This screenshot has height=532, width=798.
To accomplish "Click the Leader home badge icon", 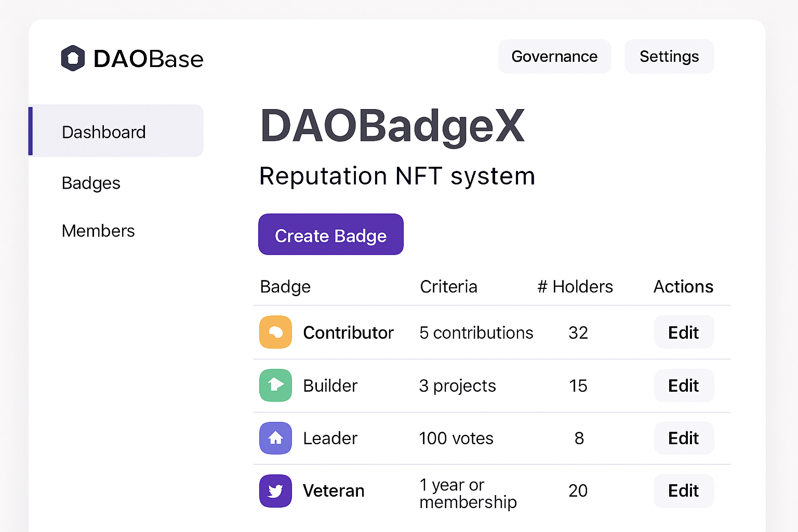I will (x=275, y=438).
